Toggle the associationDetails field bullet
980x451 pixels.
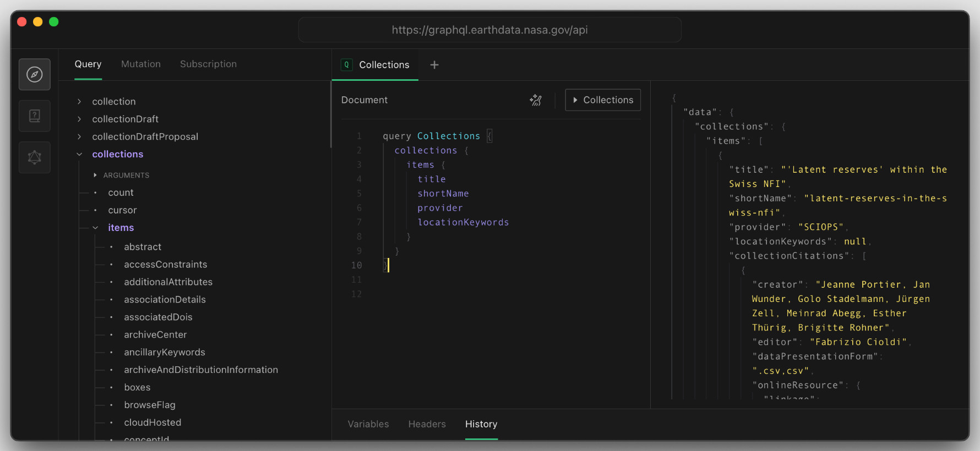click(x=111, y=300)
